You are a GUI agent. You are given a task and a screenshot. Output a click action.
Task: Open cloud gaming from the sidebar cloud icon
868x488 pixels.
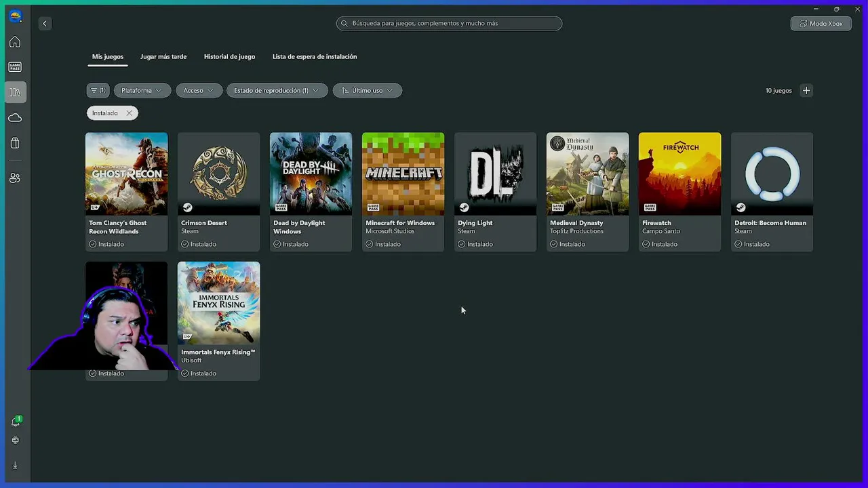pyautogui.click(x=15, y=118)
